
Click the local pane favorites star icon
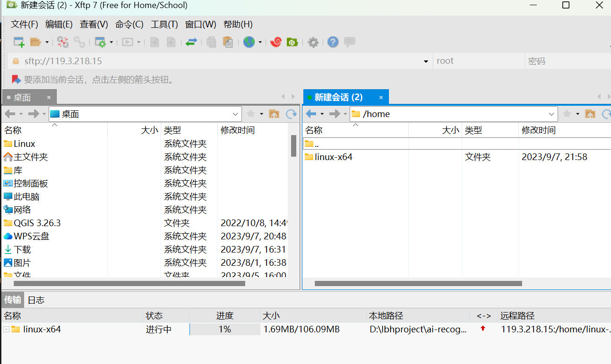pos(251,114)
